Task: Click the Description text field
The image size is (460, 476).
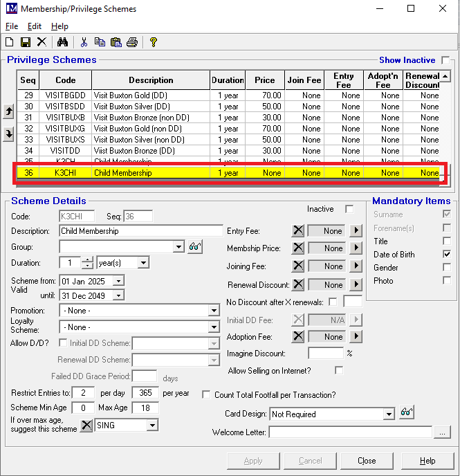Action: (x=141, y=231)
